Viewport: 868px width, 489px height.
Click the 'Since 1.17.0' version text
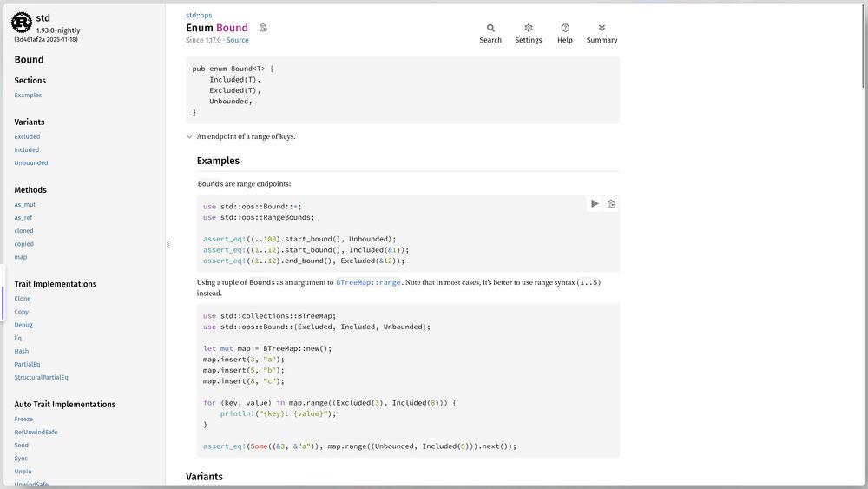pos(203,40)
